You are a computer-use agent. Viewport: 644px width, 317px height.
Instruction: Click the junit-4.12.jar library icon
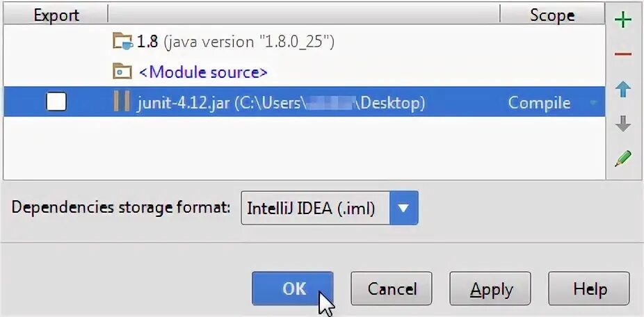(x=122, y=101)
